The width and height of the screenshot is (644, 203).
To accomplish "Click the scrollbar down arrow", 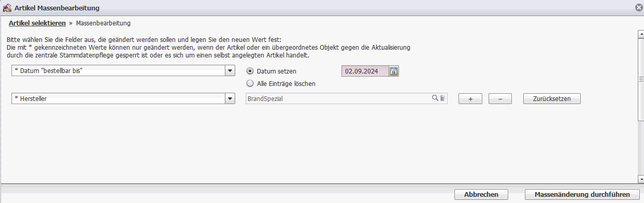I will [640, 179].
